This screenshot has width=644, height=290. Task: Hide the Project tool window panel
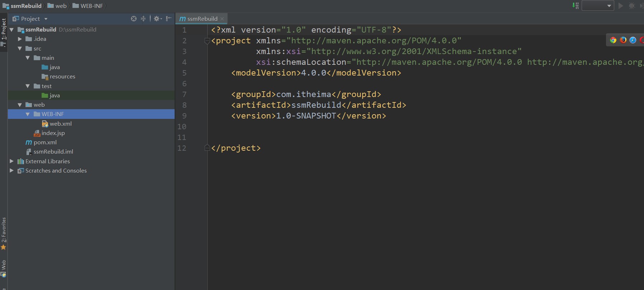169,19
